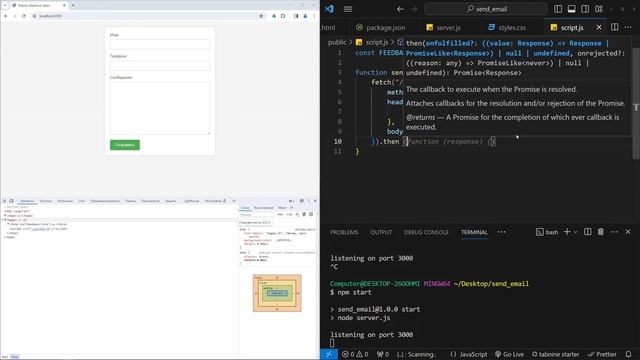Open terminal panel more actions menu

[x=614, y=232]
